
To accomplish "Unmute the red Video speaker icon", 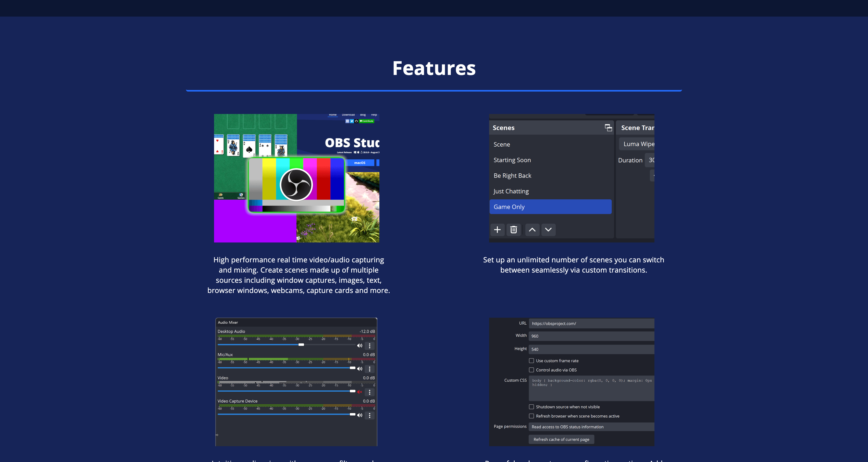I will (x=360, y=392).
